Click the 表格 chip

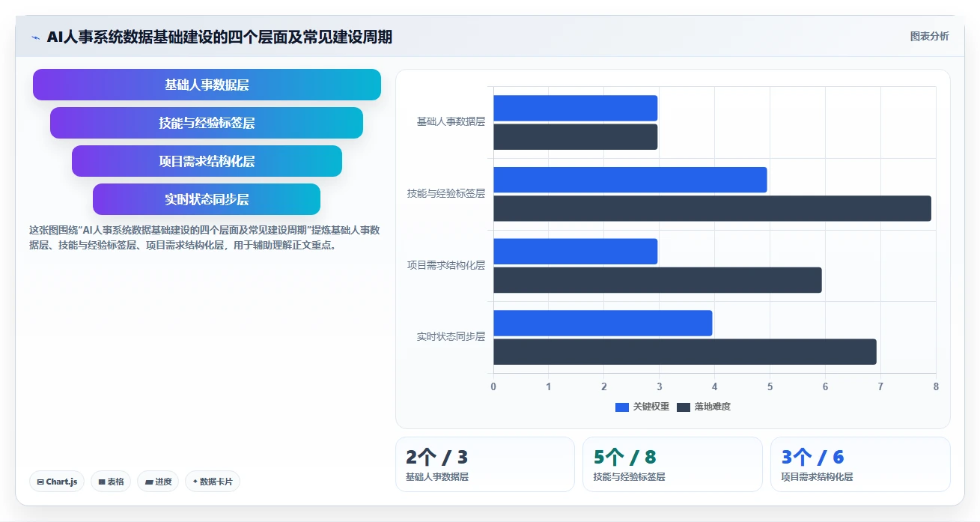pyautogui.click(x=111, y=482)
